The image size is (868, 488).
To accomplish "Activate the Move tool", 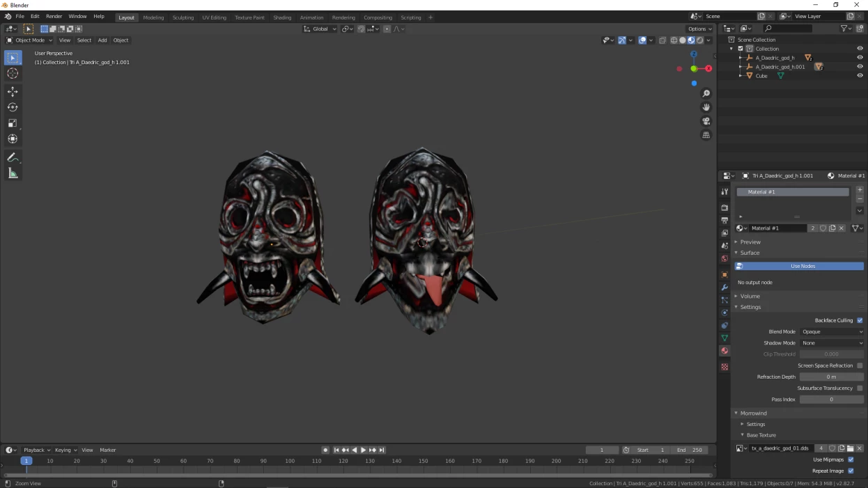I will pos(13,92).
